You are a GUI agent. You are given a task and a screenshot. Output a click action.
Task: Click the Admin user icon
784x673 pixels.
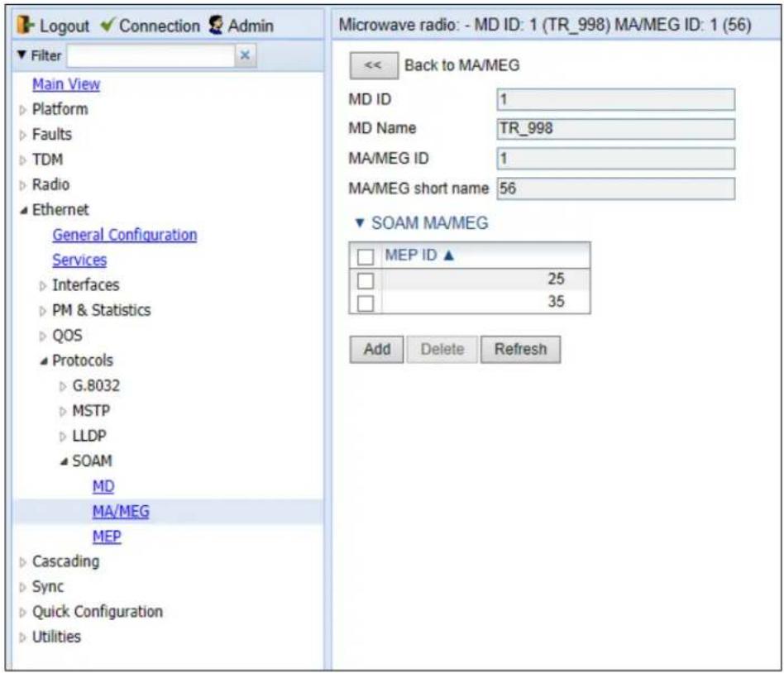[216, 25]
